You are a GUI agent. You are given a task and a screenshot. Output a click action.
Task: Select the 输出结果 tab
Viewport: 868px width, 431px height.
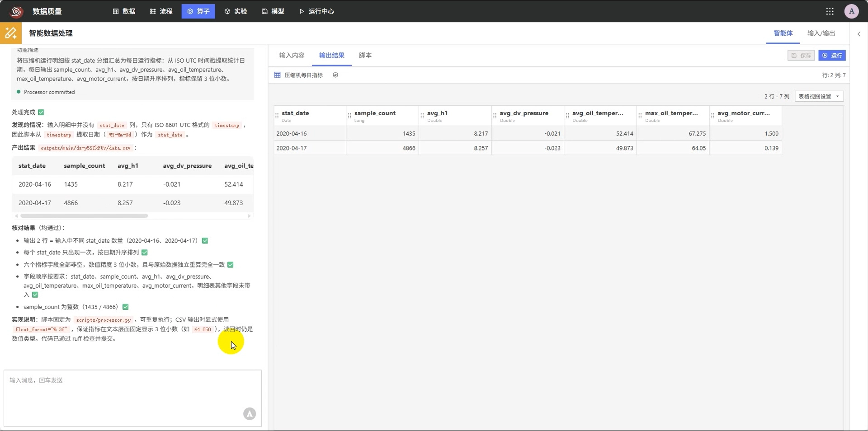click(332, 55)
